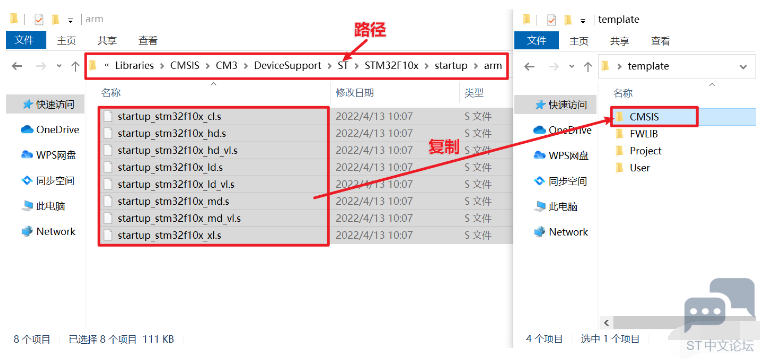Go forward in the template window
Image resolution: width=763 pixels, height=361 pixels.
point(553,66)
